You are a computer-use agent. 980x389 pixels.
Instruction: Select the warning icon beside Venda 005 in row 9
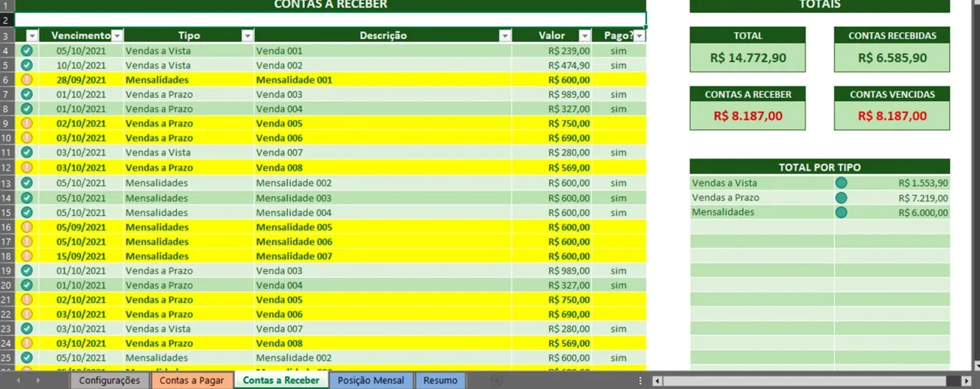pyautogui.click(x=27, y=123)
